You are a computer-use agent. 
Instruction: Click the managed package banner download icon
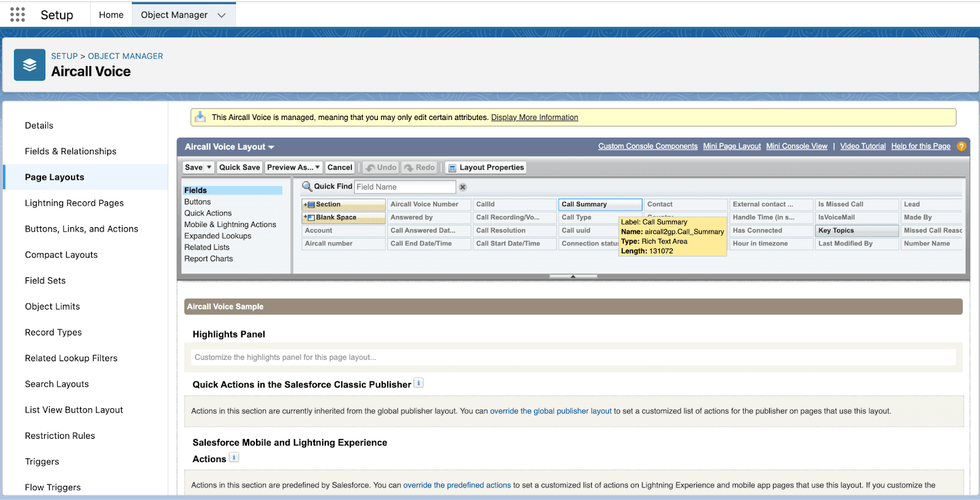pos(200,117)
